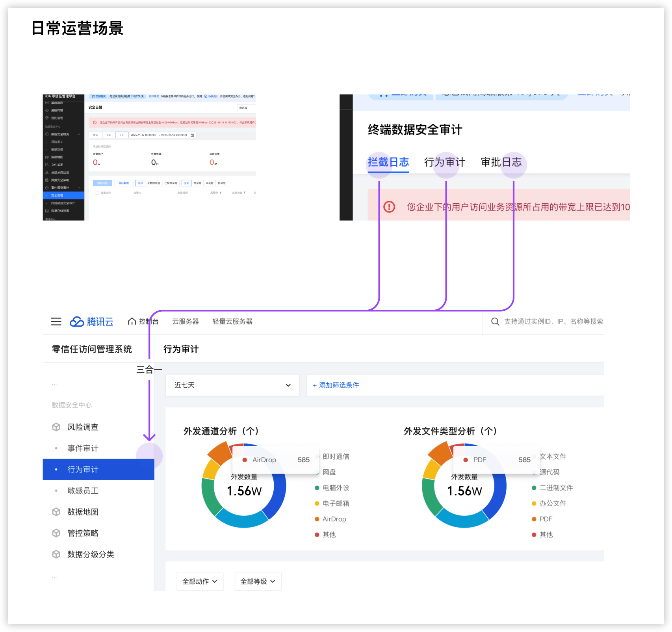
Task: Select the 7天 time range option
Action: 122,135
